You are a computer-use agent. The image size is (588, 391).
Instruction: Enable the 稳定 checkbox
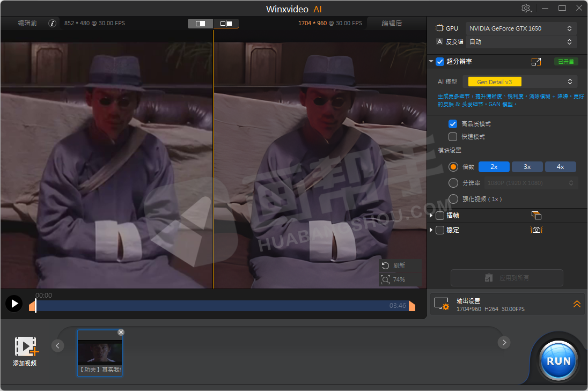point(440,230)
